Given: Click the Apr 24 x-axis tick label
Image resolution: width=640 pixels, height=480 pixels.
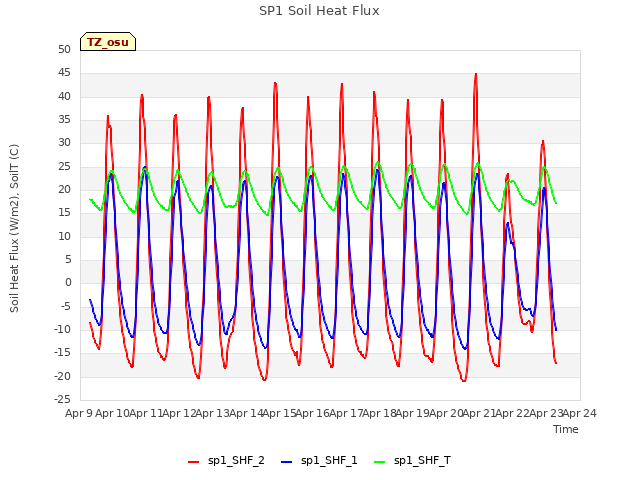Looking at the screenshot, I should [x=580, y=413].
